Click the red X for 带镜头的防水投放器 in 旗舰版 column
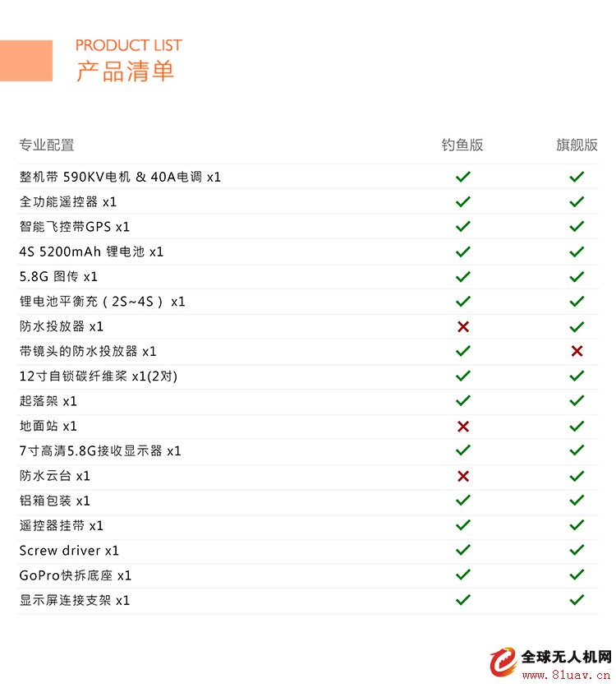Screen dimensions: 616x688 pyautogui.click(x=577, y=351)
